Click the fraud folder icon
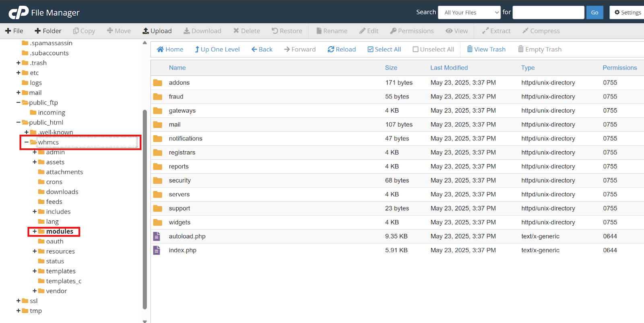The image size is (644, 323). click(x=158, y=97)
